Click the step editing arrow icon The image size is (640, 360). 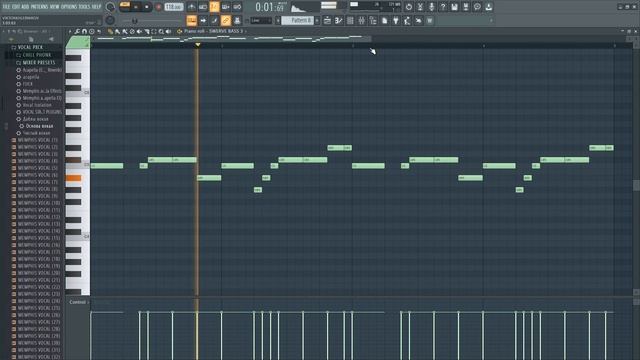[x=203, y=20]
